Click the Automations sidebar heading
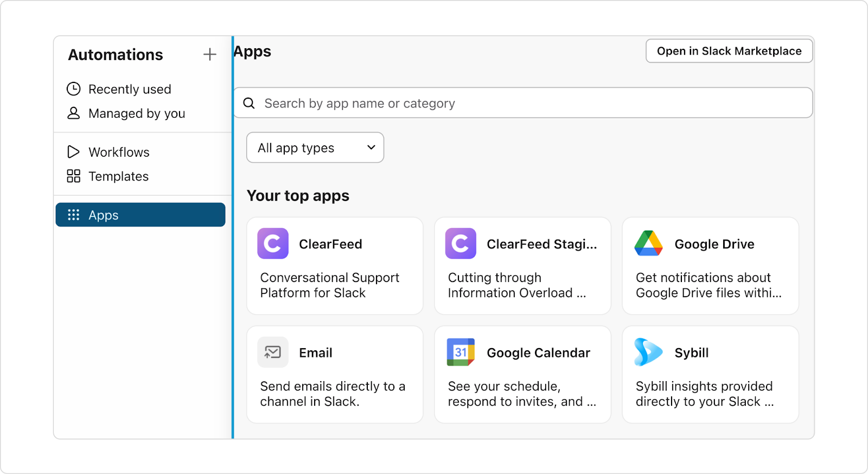The image size is (868, 474). 116,55
